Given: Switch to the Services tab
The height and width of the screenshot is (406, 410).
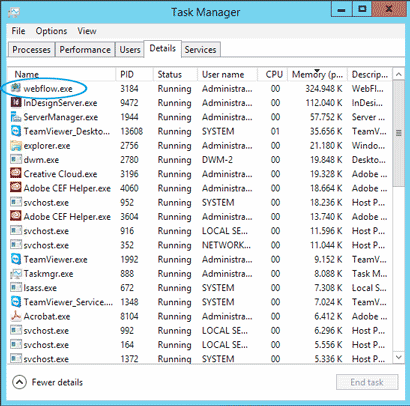Looking at the screenshot, I should click(200, 50).
